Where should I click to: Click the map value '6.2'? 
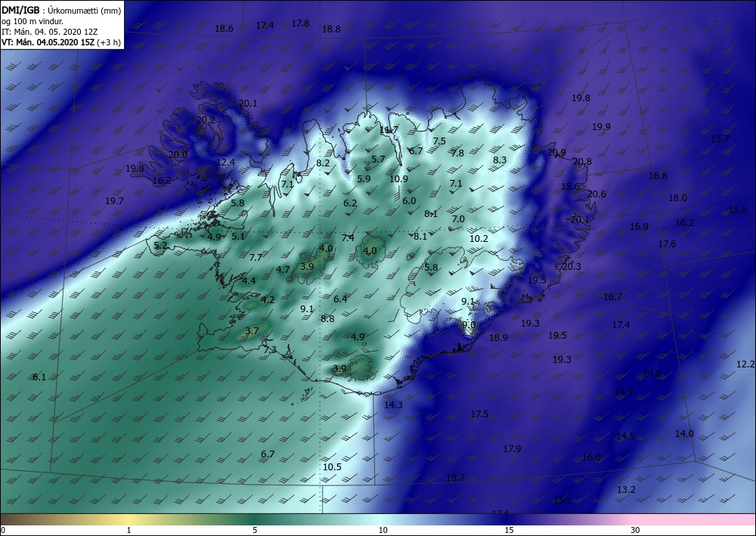(x=350, y=203)
